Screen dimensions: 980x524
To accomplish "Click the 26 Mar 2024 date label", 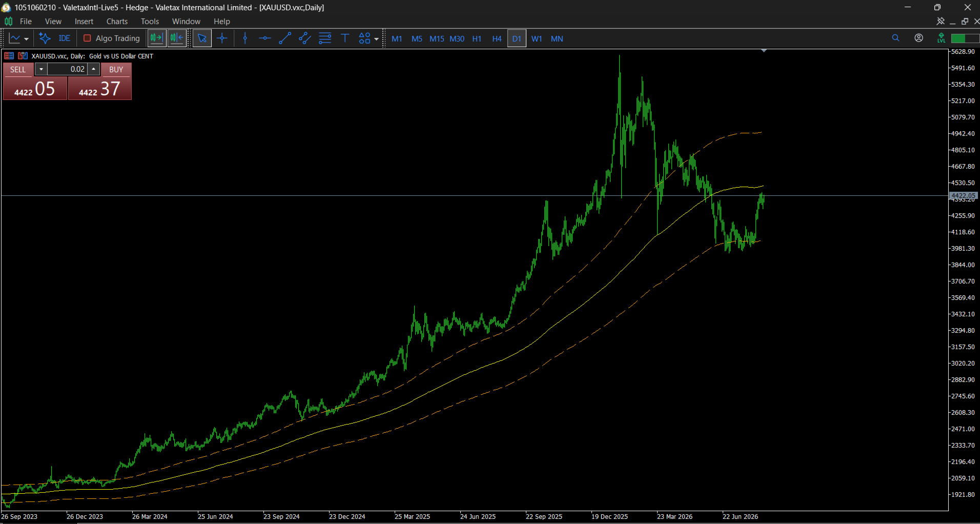I will coord(150,517).
